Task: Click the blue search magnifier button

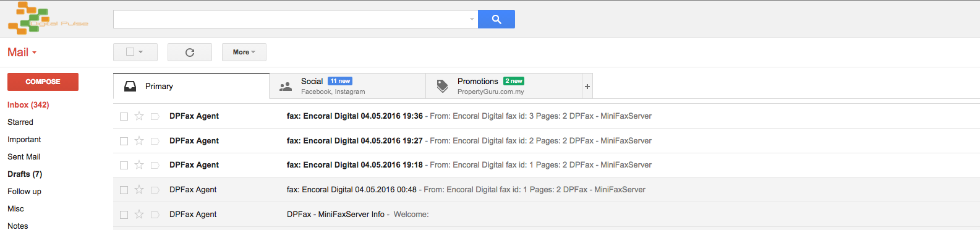Action: click(x=496, y=19)
